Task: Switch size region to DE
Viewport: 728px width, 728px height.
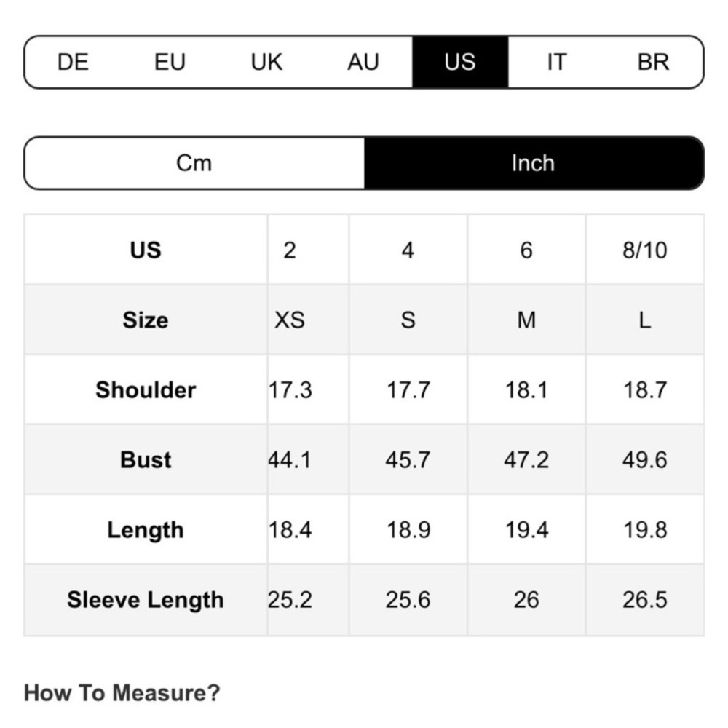Action: (73, 62)
